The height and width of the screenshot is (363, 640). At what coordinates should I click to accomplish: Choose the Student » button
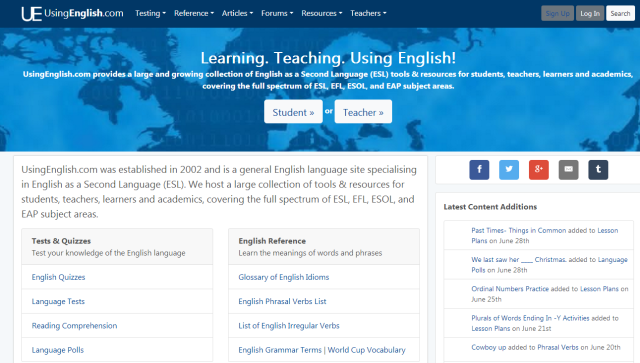pyautogui.click(x=293, y=111)
